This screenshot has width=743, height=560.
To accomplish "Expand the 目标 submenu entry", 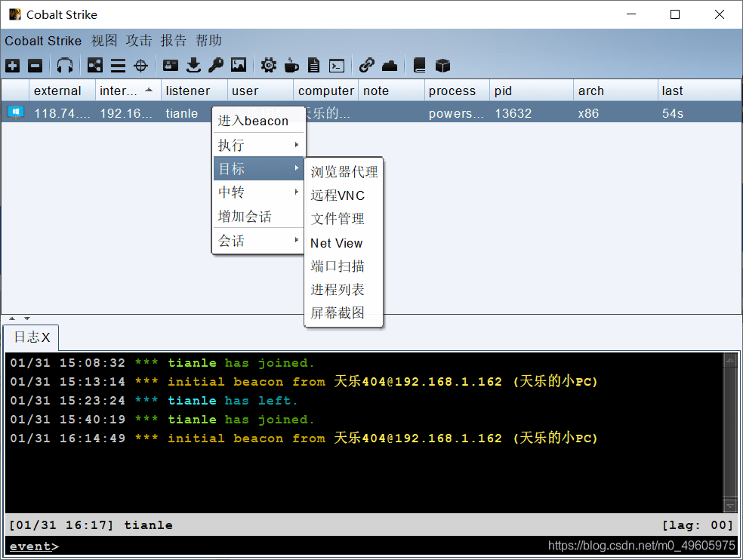I will [259, 168].
